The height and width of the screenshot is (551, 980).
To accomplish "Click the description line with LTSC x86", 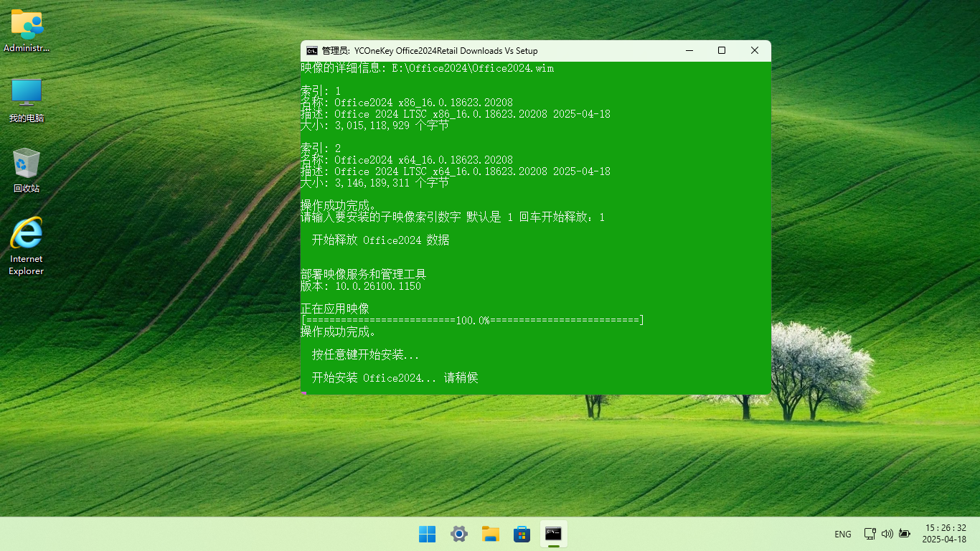I will pyautogui.click(x=456, y=114).
